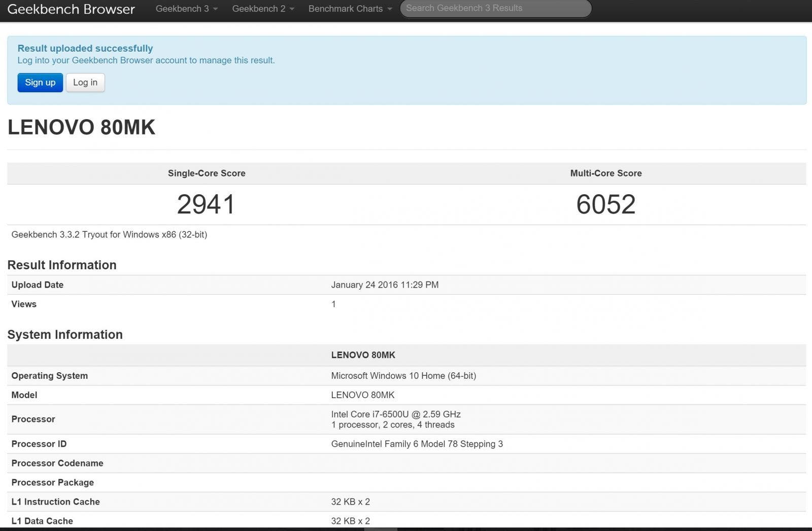Select the LENOVO 80MK system table header
The width and height of the screenshot is (812, 531).
coord(363,355)
